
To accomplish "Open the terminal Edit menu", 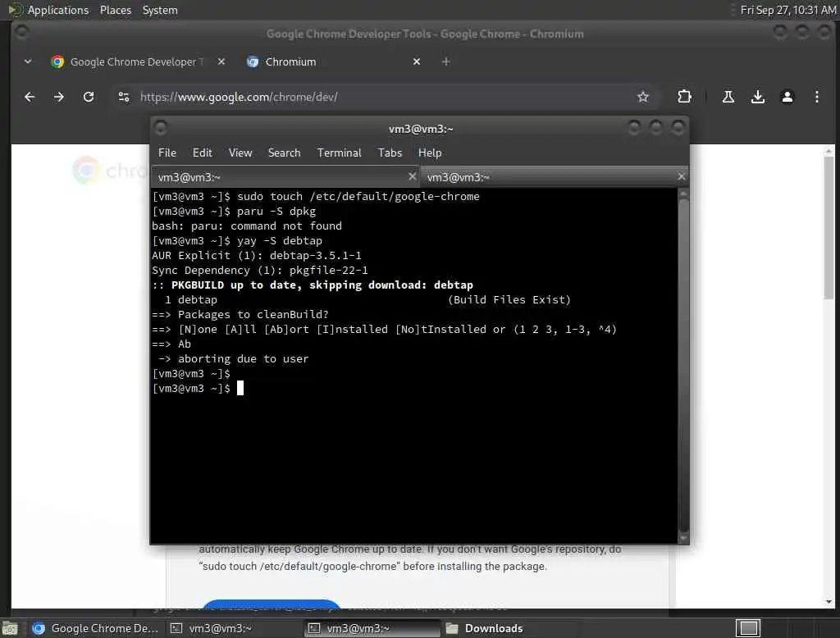I will pyautogui.click(x=202, y=153).
